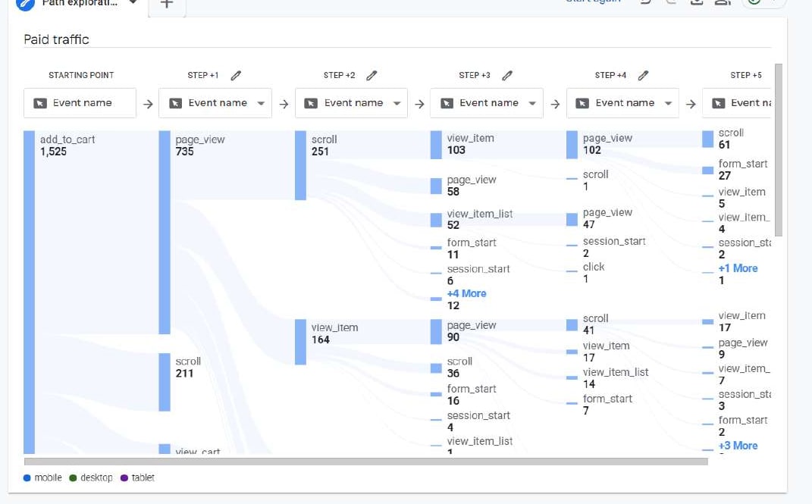The width and height of the screenshot is (812, 504).
Task: Click the page_view 58 node
Action: 436,186
